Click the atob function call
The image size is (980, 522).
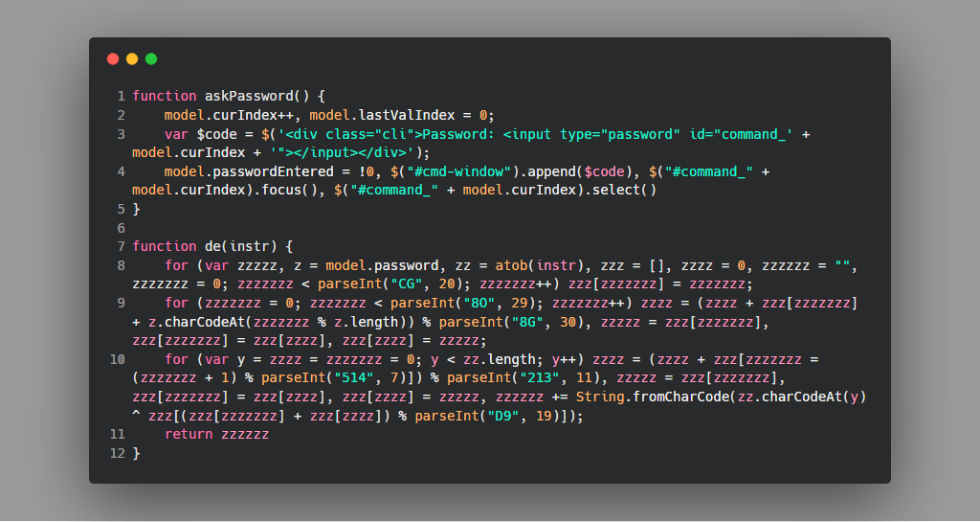[x=511, y=265]
